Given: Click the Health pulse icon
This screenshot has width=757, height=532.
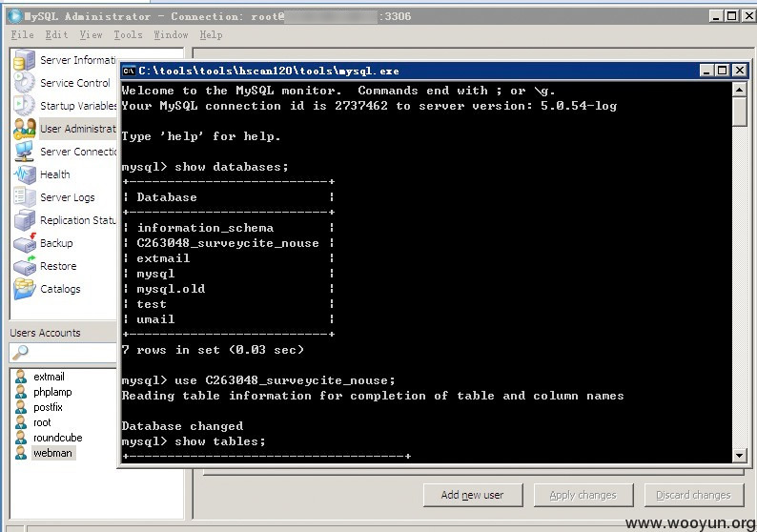Looking at the screenshot, I should point(24,174).
